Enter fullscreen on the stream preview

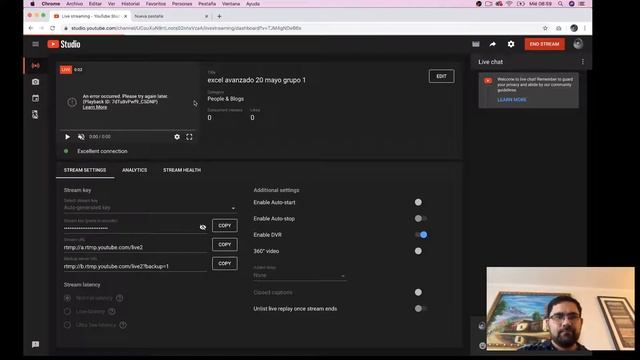[x=189, y=137]
